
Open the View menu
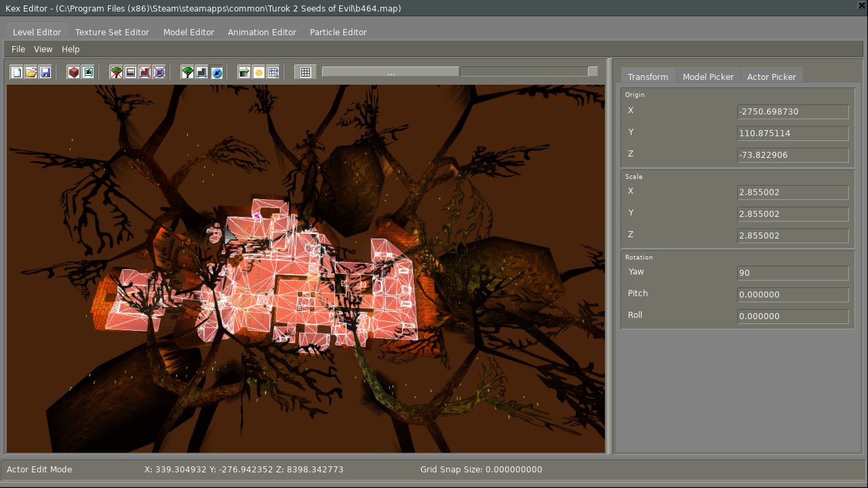(x=43, y=49)
